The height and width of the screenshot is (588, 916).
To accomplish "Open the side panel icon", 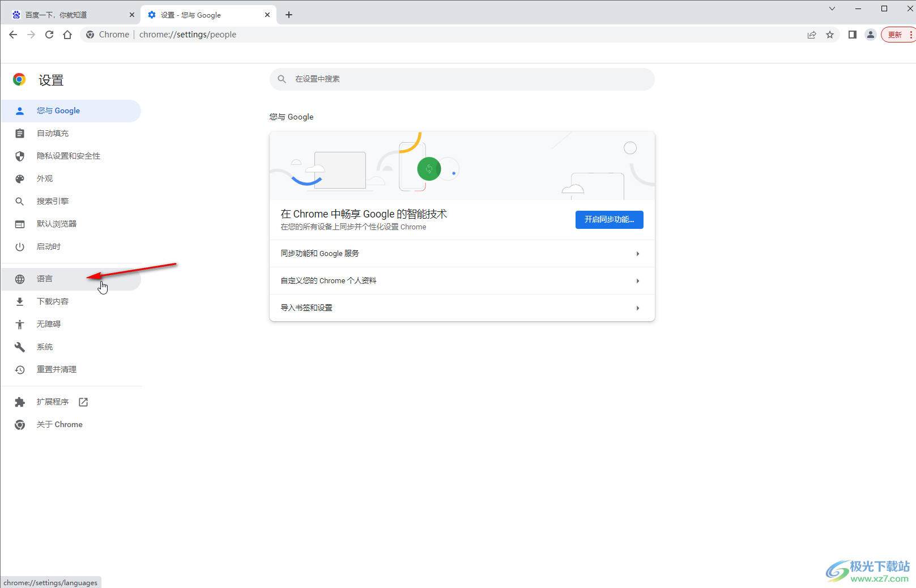I will click(x=852, y=35).
